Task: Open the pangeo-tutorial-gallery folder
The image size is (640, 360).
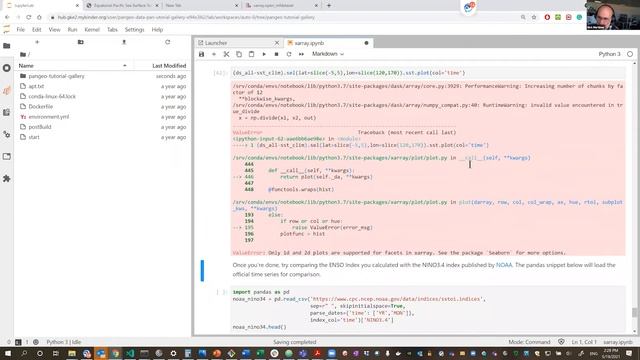Action: pos(56,76)
